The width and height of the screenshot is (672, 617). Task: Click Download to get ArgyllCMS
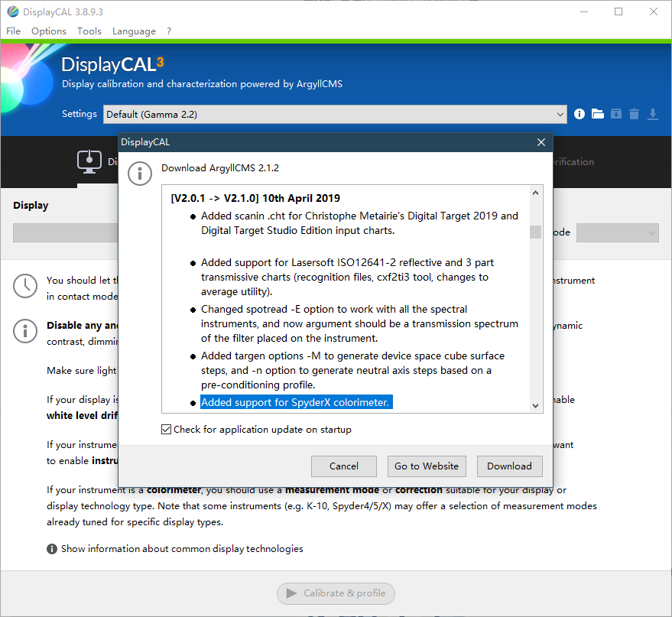click(510, 466)
